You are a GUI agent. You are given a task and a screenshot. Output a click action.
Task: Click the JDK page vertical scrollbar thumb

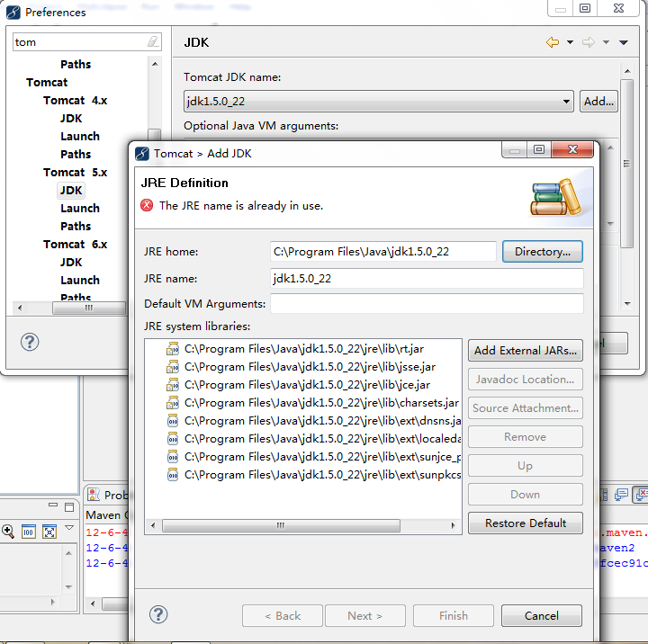627,164
